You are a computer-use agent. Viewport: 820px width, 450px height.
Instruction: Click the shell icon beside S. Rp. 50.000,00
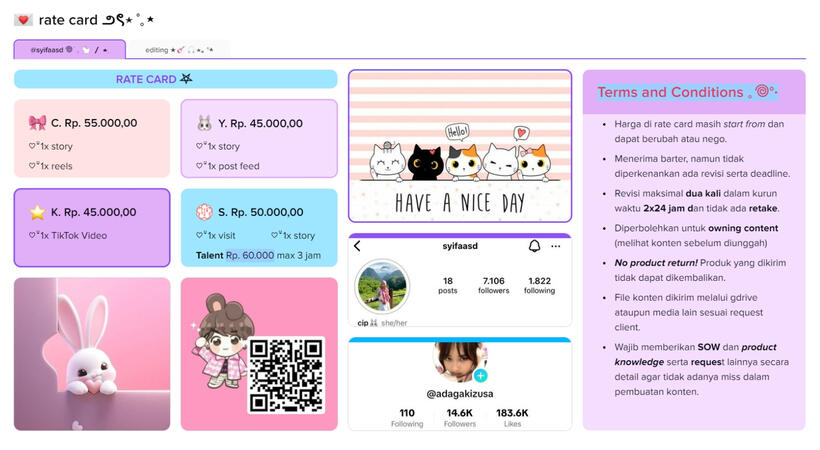pyautogui.click(x=204, y=212)
